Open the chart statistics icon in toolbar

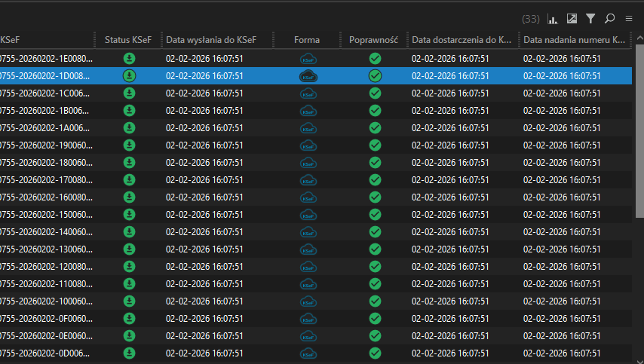(553, 19)
